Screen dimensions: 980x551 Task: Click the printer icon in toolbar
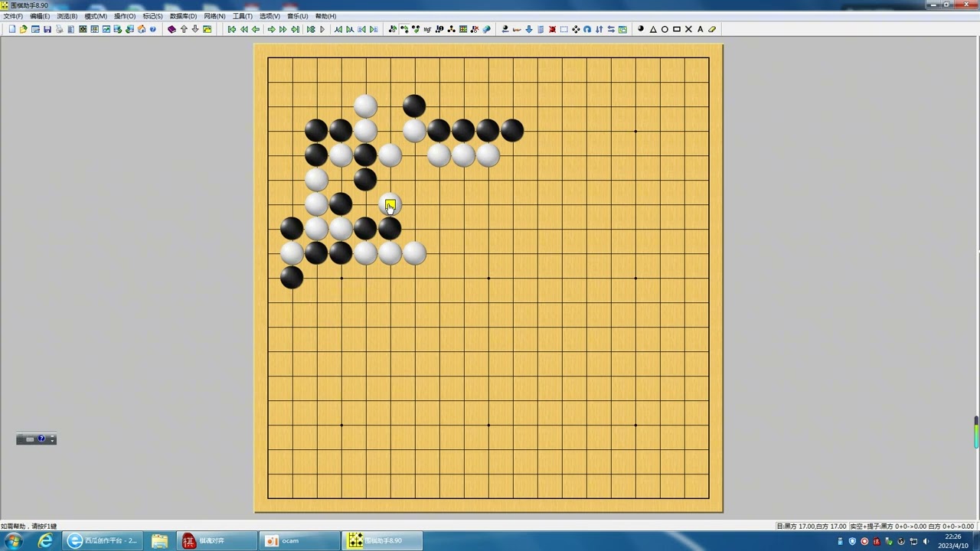59,29
